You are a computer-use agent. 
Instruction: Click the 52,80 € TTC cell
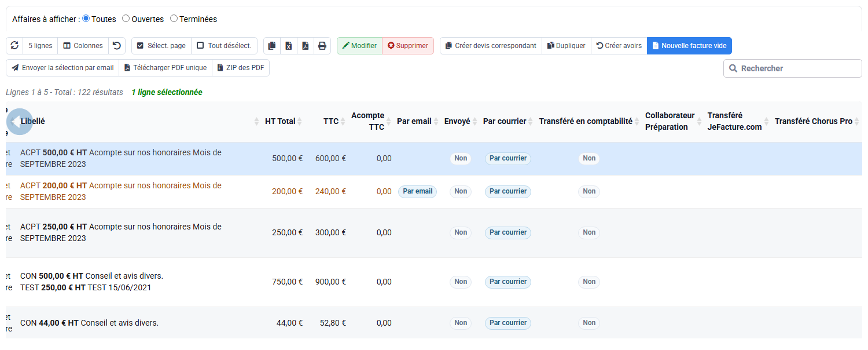pyautogui.click(x=333, y=323)
